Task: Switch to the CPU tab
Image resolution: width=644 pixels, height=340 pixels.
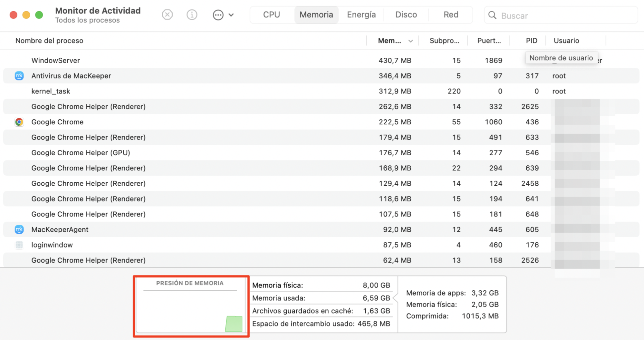Action: 271,15
